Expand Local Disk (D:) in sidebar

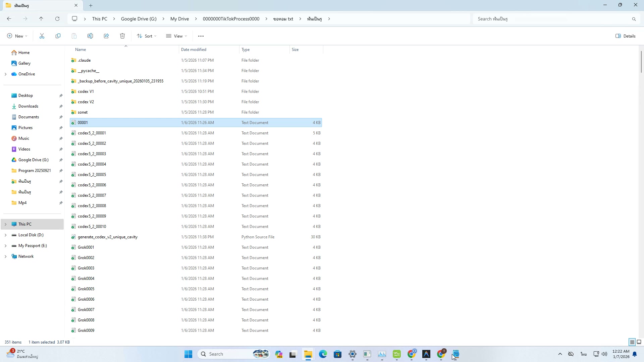coord(5,235)
